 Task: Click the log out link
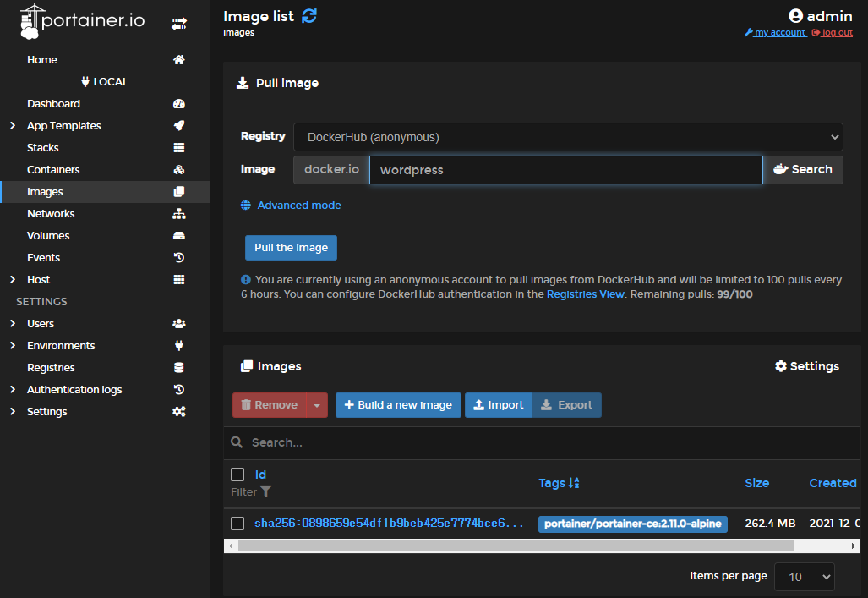pos(832,32)
